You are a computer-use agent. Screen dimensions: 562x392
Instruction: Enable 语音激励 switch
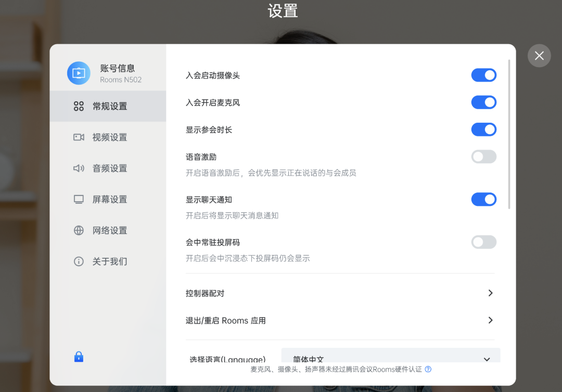tap(483, 156)
